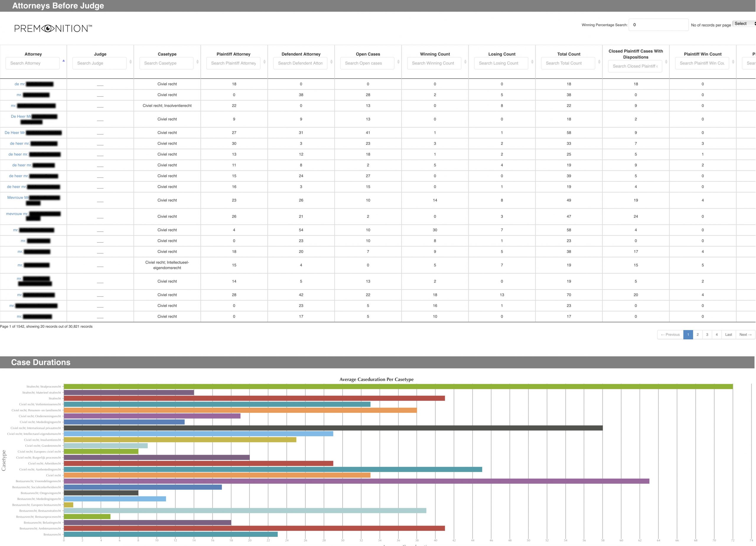
Task: Click the Next pagination button
Action: [745, 334]
